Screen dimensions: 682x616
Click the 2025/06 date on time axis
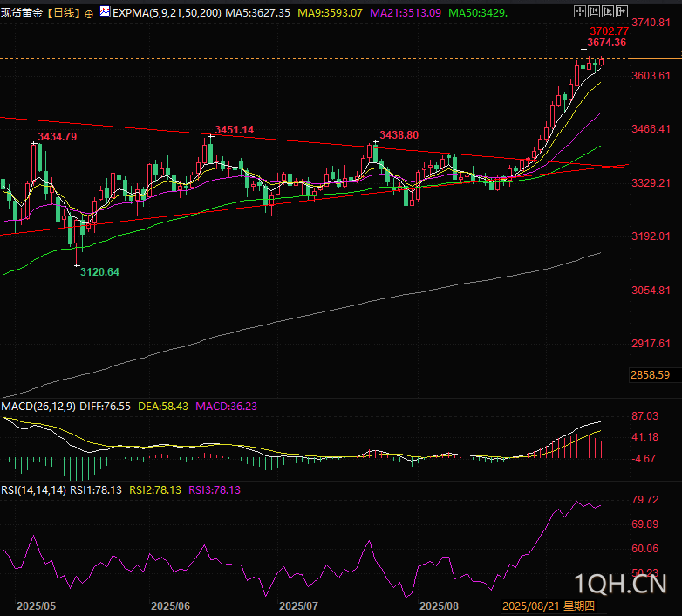[170, 606]
